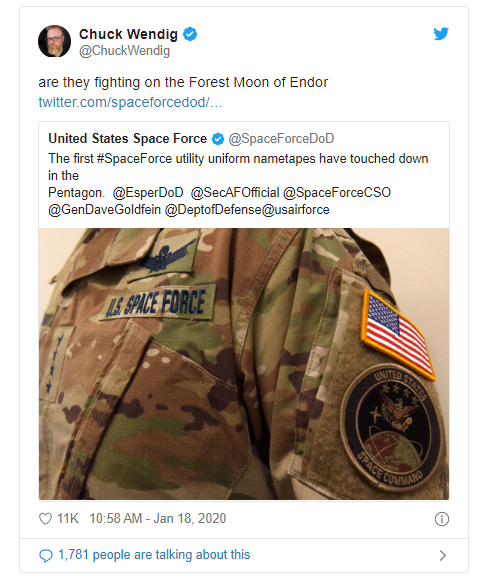
Task: Open the tweet info icon
Action: [x=441, y=519]
